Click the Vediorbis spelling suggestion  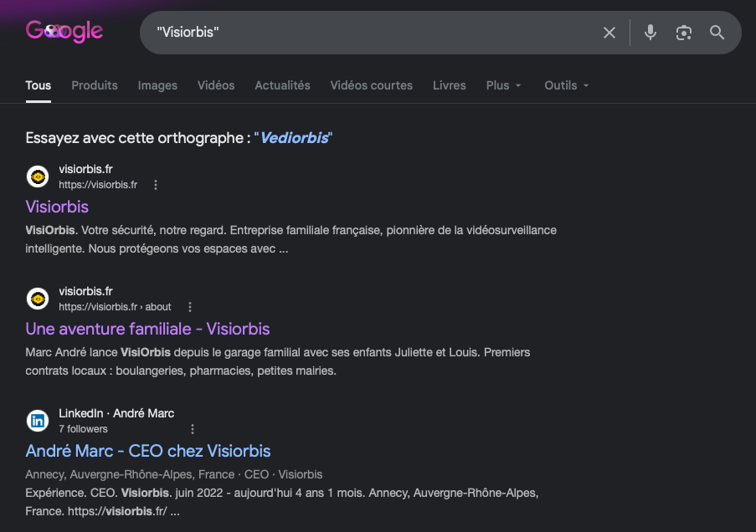click(295, 138)
